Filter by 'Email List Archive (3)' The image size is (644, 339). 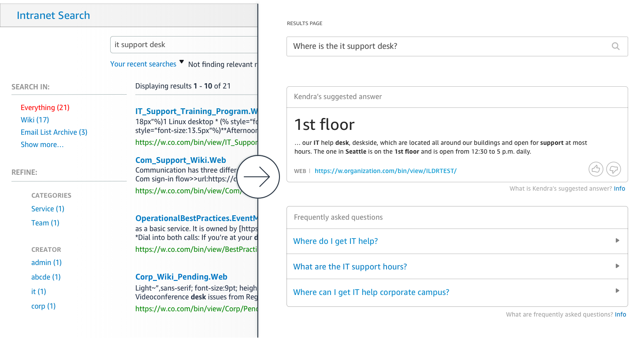click(54, 132)
